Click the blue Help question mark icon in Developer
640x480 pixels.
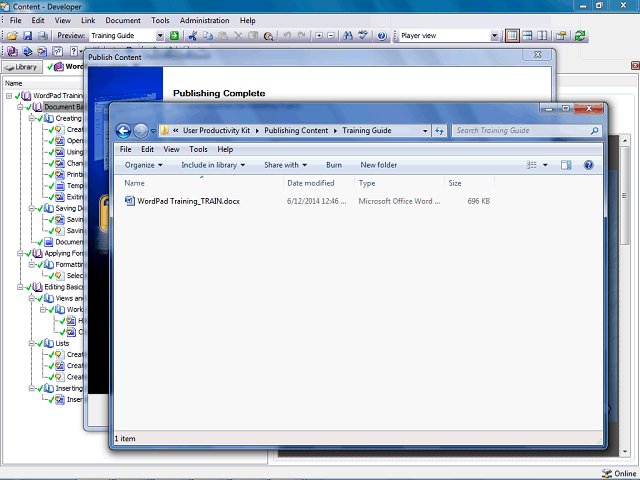382,36
